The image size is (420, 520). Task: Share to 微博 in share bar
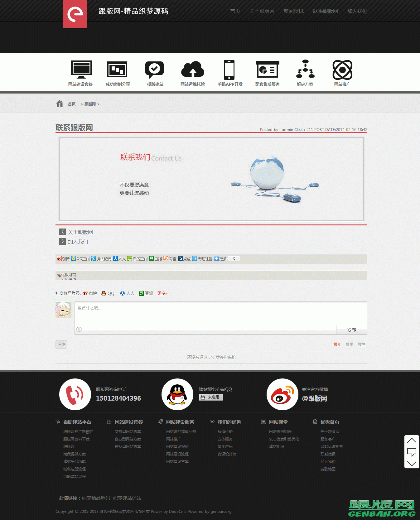pos(63,259)
